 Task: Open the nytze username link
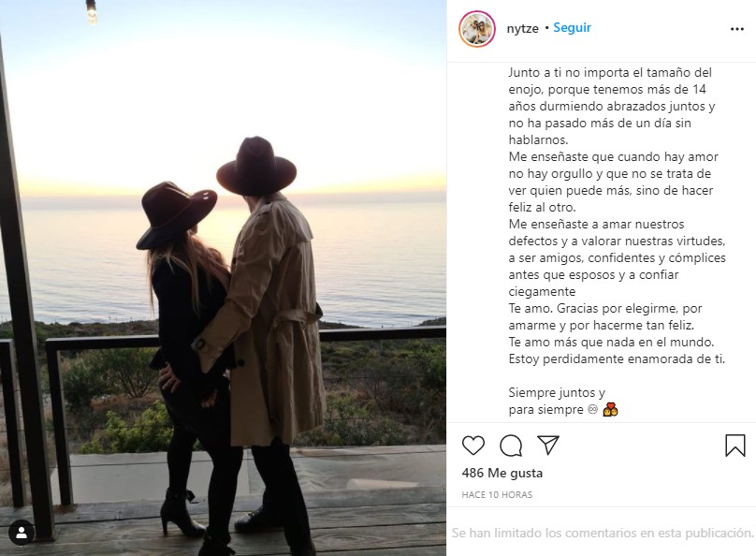pos(522,28)
